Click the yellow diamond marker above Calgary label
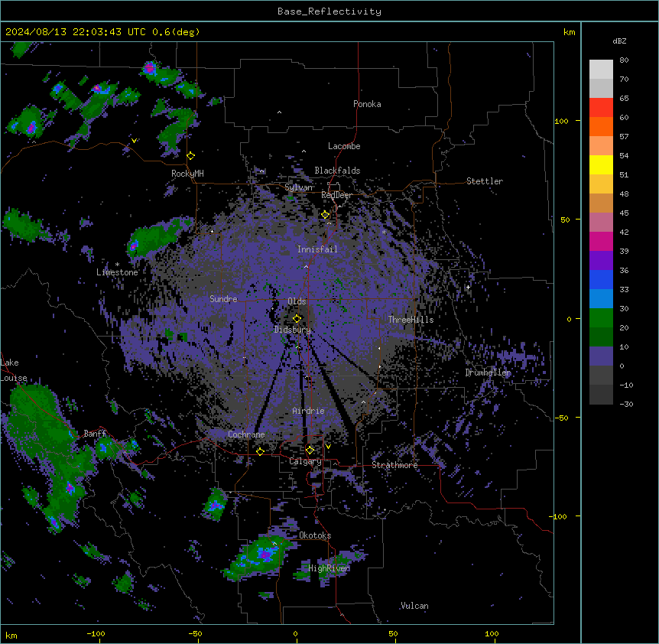Viewport: 659px width, 644px height. pos(310,450)
